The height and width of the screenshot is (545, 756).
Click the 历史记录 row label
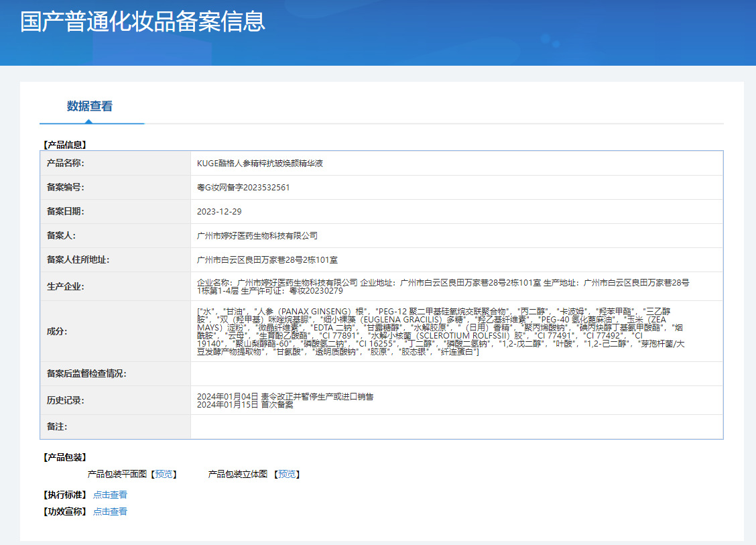[66, 400]
